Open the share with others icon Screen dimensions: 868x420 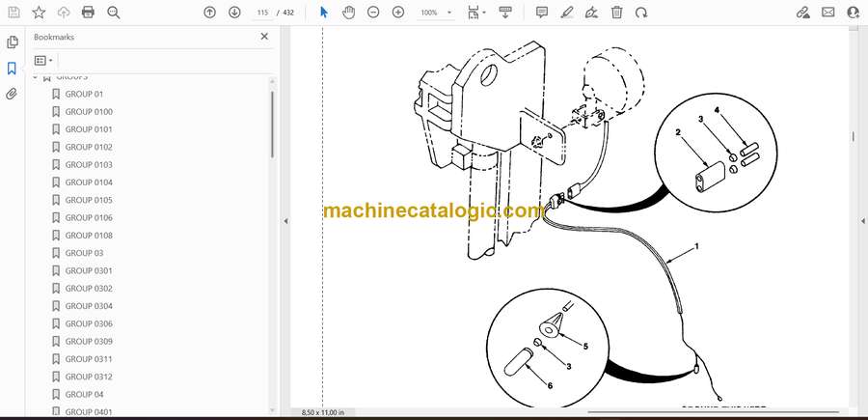pyautogui.click(x=854, y=13)
